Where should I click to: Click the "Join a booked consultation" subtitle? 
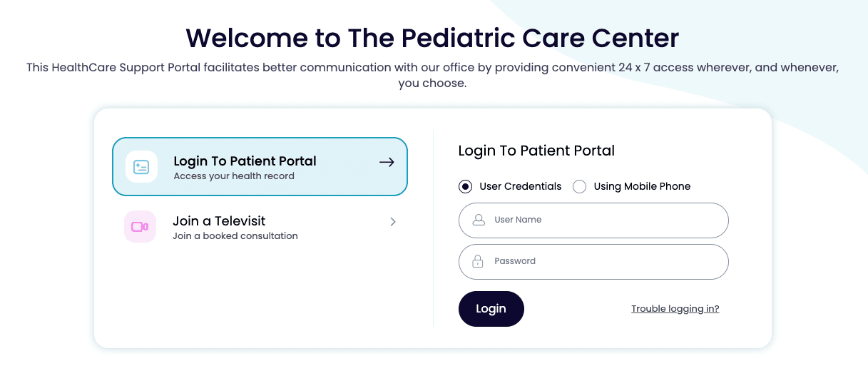tap(235, 236)
